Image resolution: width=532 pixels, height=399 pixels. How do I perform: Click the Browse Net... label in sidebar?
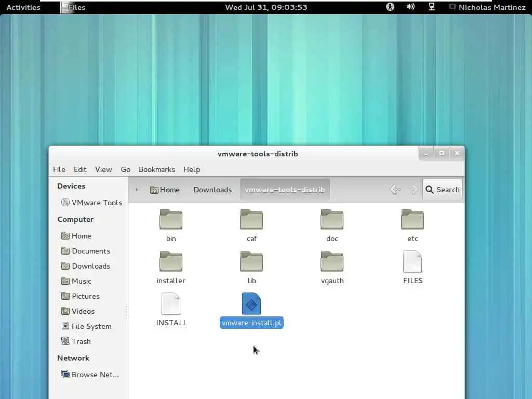[95, 375]
